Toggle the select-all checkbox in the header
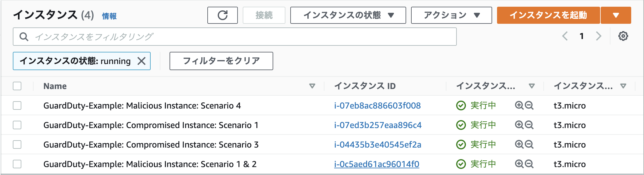 point(17,86)
